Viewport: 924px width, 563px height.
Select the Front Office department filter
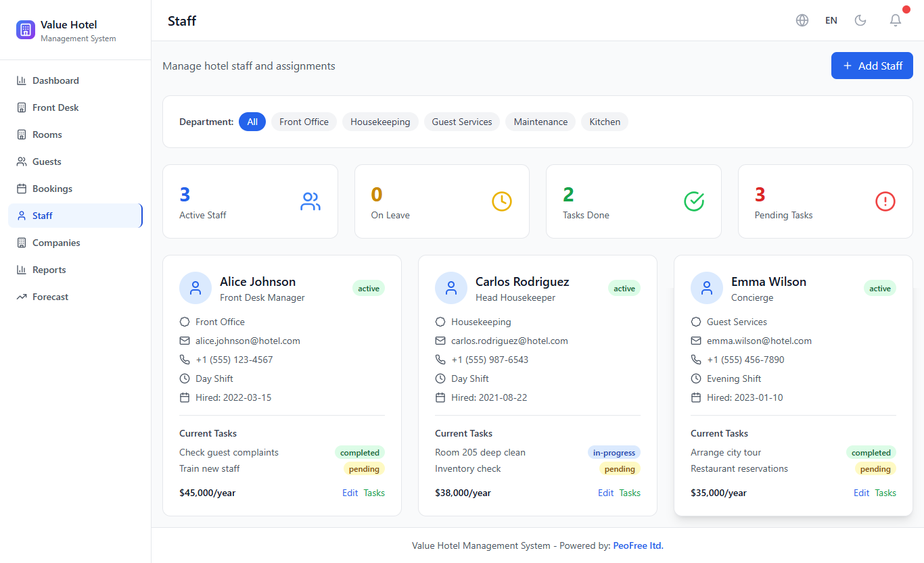click(x=304, y=122)
